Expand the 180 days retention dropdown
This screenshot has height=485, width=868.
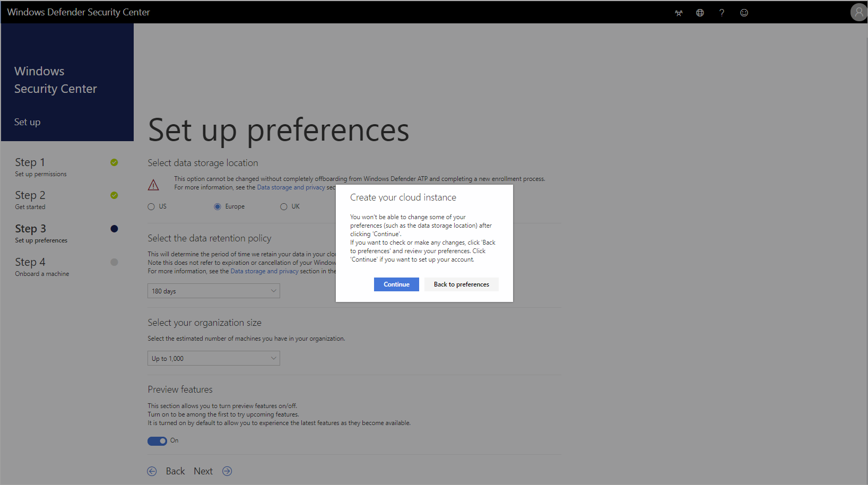213,291
